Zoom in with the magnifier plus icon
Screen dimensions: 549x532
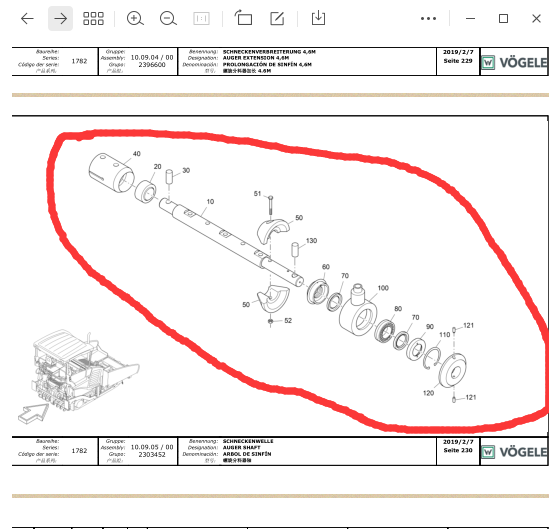point(135,19)
